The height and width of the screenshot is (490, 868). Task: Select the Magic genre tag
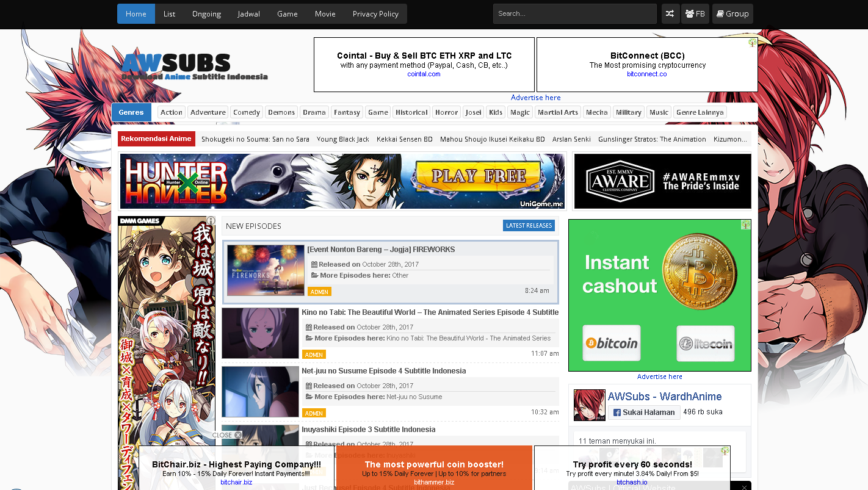tap(520, 112)
